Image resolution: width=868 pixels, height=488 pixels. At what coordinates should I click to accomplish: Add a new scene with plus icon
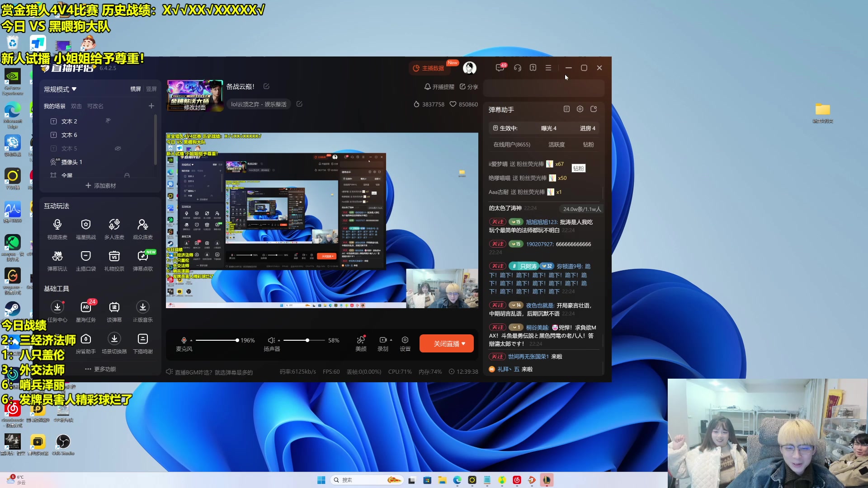[151, 106]
